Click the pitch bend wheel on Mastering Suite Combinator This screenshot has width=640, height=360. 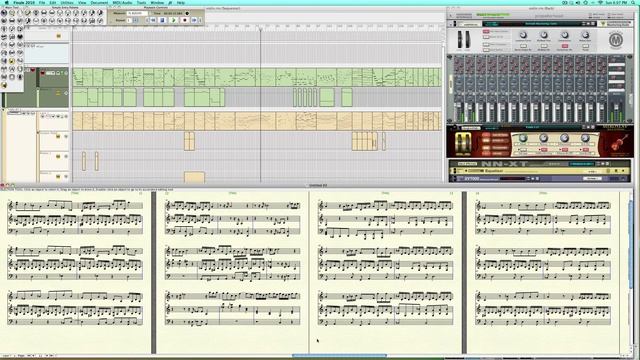pos(460,39)
